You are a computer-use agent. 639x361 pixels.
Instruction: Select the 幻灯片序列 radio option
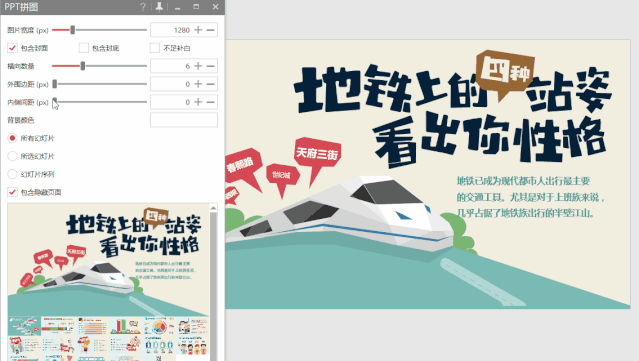coord(12,174)
